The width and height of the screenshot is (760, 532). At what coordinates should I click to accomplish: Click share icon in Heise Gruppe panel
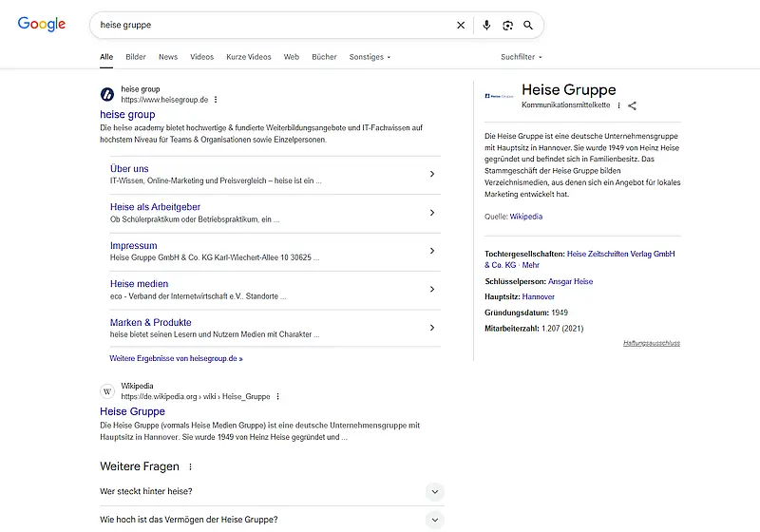pyautogui.click(x=632, y=105)
